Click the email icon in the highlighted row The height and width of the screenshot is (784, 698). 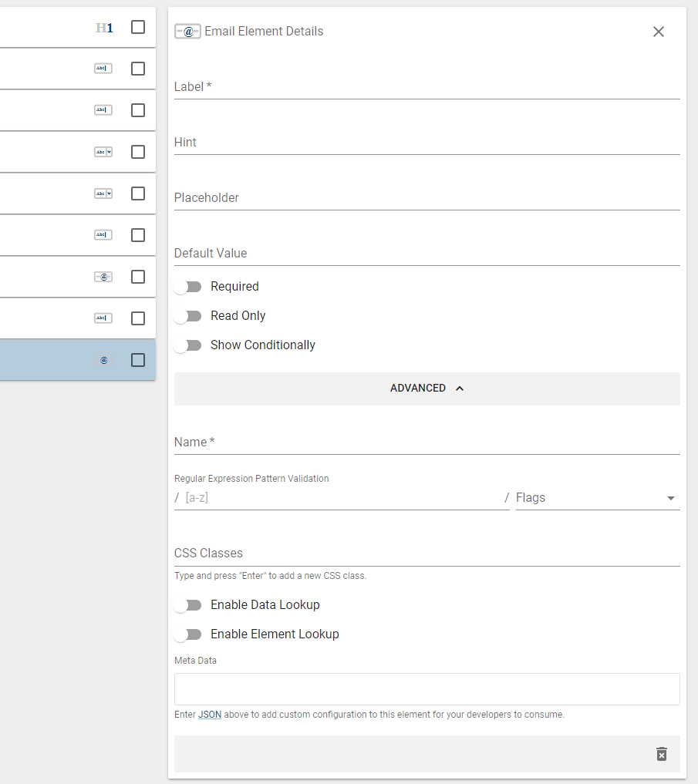click(x=103, y=360)
